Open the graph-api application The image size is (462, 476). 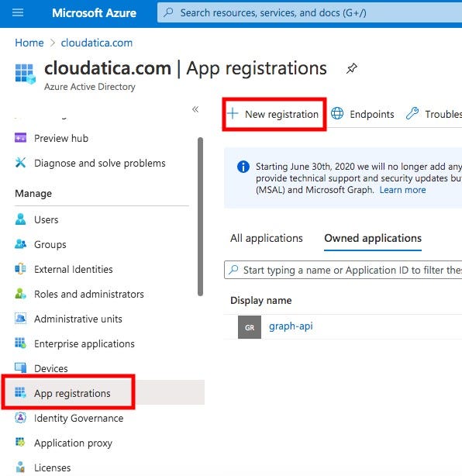click(x=291, y=326)
